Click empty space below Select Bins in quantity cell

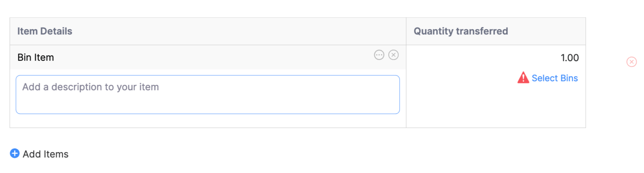(x=496, y=107)
